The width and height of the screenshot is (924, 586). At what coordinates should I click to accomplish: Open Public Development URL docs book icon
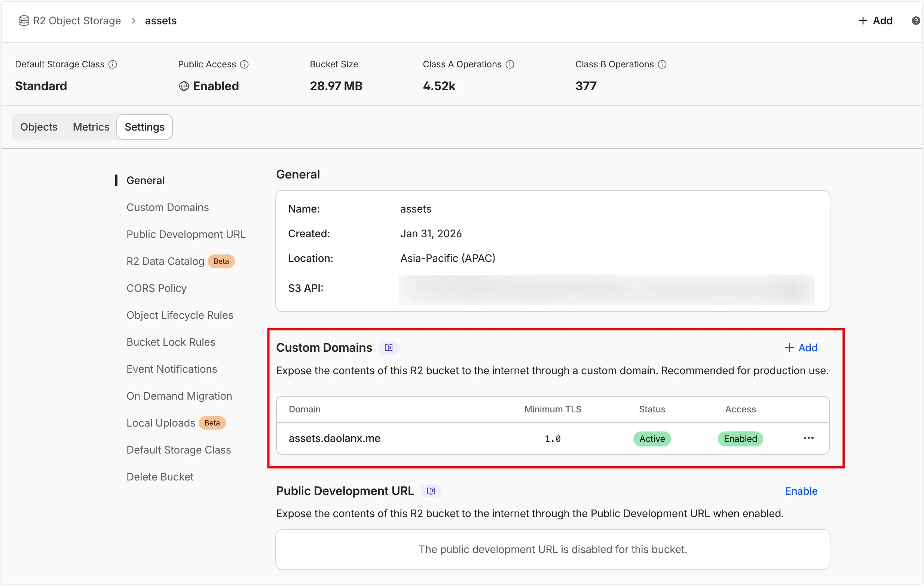click(431, 491)
